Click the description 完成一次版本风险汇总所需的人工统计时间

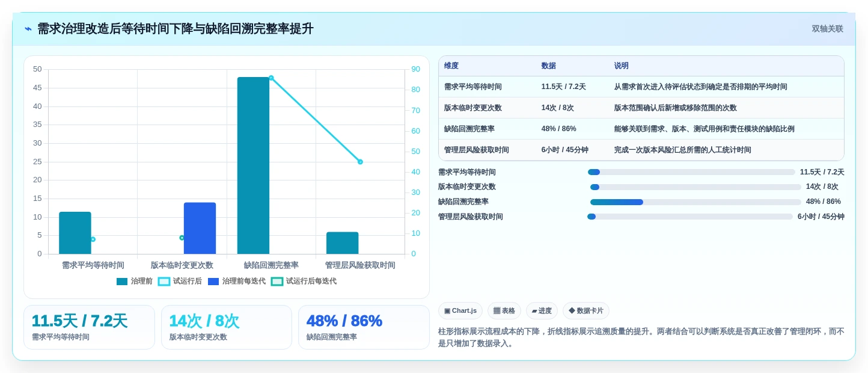[682, 150]
